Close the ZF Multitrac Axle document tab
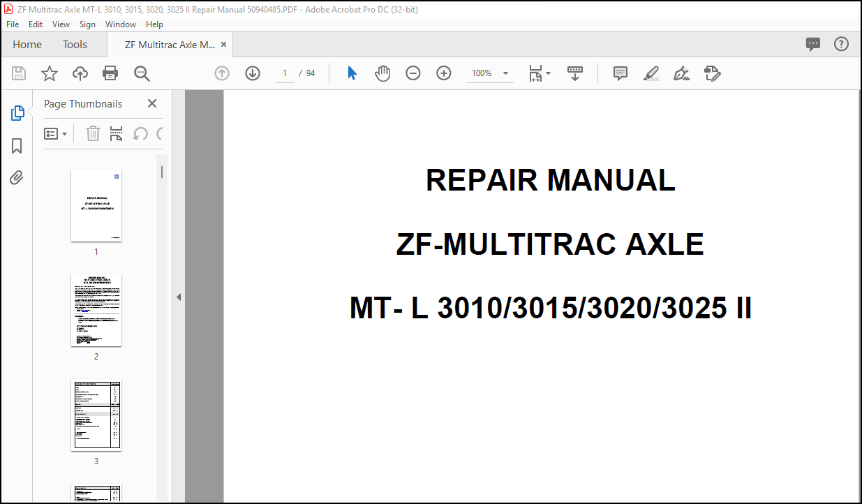Image resolution: width=862 pixels, height=504 pixels. pos(223,45)
